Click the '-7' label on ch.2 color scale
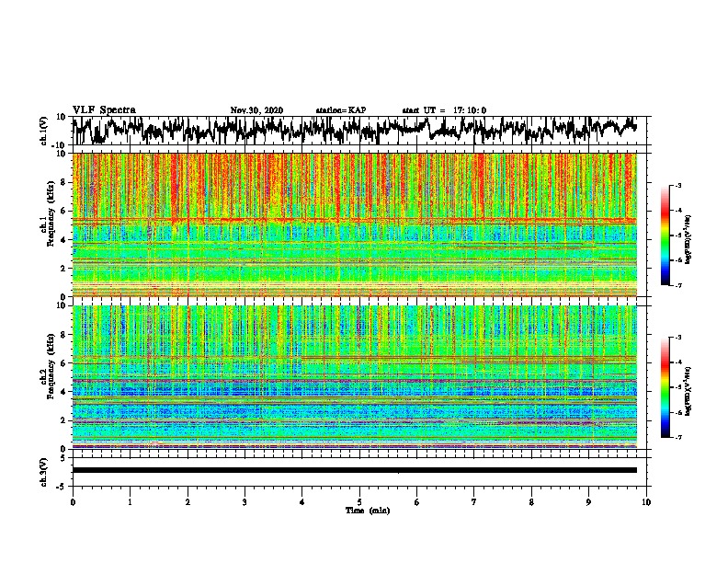The width and height of the screenshot is (728, 563). click(677, 437)
